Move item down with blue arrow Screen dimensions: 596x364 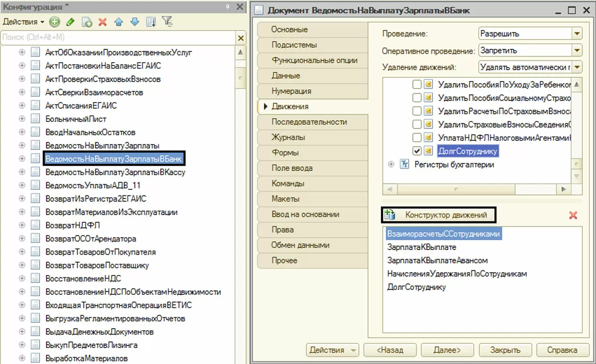click(x=135, y=22)
